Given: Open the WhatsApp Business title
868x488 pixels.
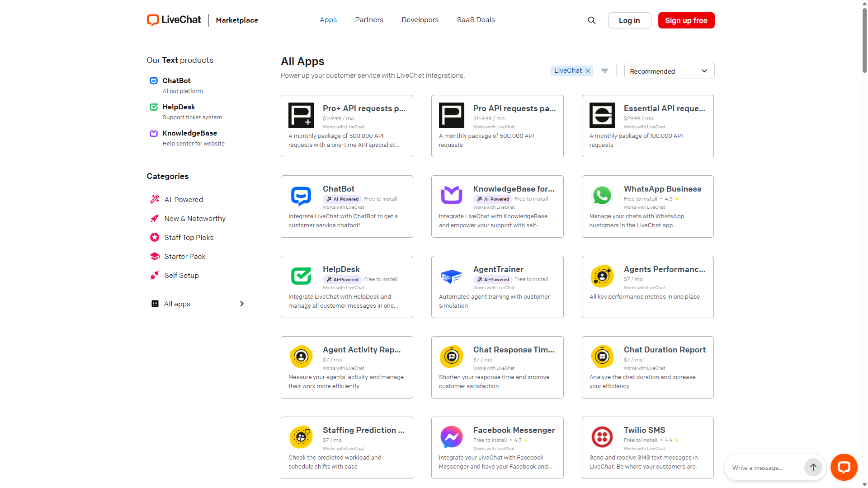Looking at the screenshot, I should (x=662, y=189).
